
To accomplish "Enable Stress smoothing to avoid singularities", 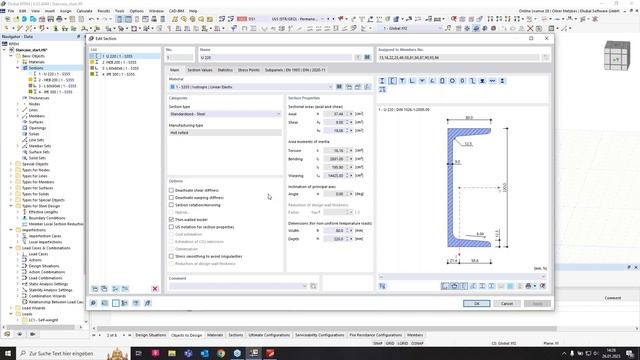I will (171, 256).
